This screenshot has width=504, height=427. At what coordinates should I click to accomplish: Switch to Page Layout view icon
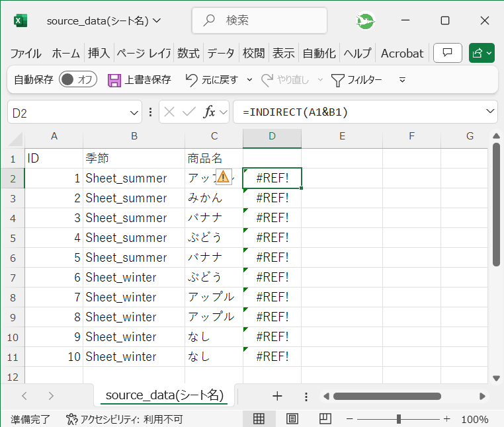(x=292, y=418)
